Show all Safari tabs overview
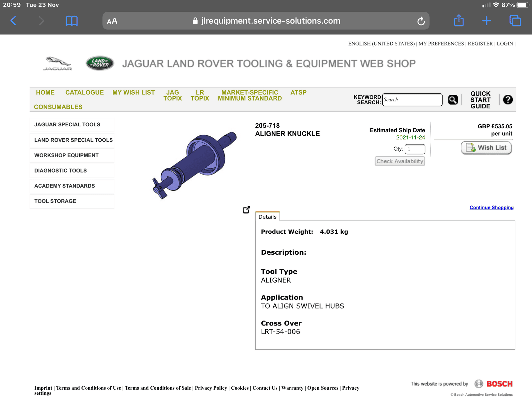The height and width of the screenshot is (399, 532). coord(515,21)
